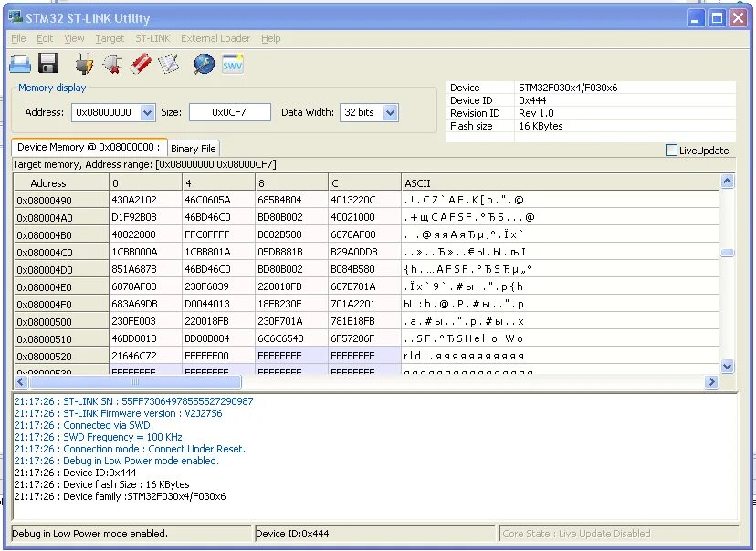Click the Connect to target plug icon

84,64
